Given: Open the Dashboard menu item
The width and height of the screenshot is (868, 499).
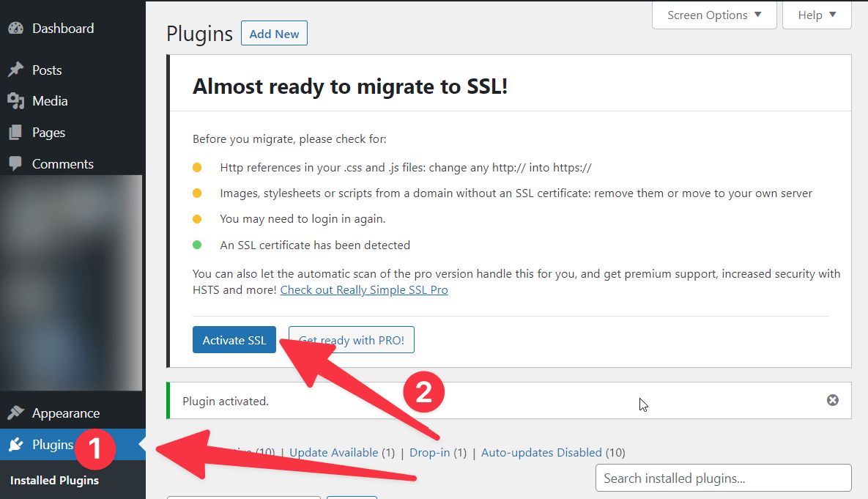Looking at the screenshot, I should 73,29.
